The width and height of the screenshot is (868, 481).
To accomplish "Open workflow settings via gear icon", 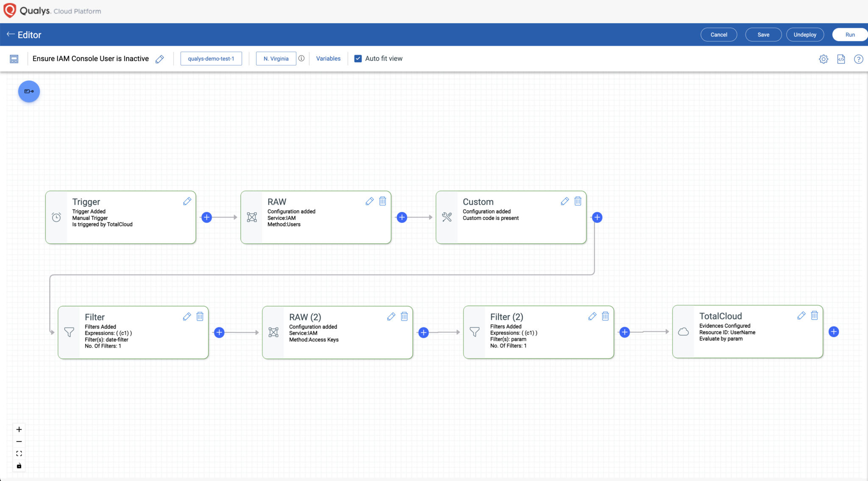I will click(x=823, y=59).
